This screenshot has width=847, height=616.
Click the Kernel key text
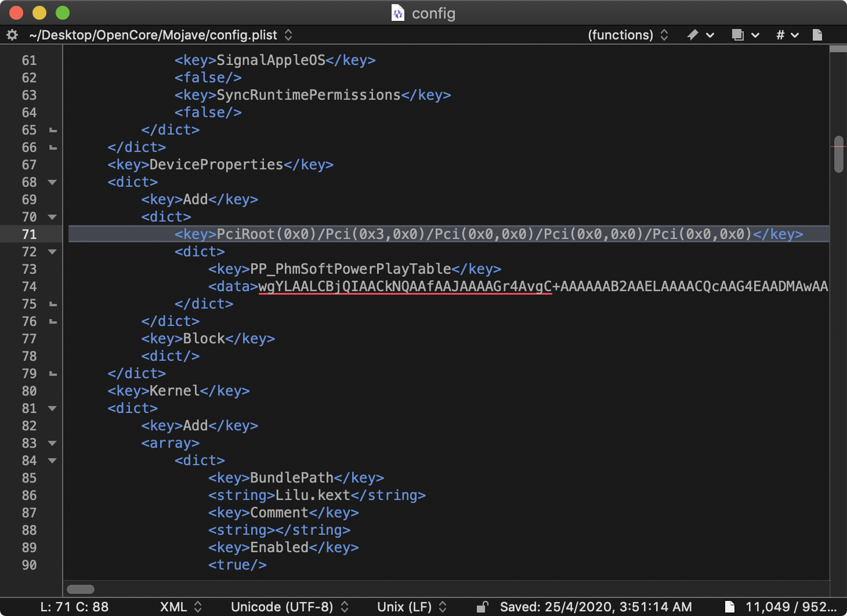[x=174, y=391]
